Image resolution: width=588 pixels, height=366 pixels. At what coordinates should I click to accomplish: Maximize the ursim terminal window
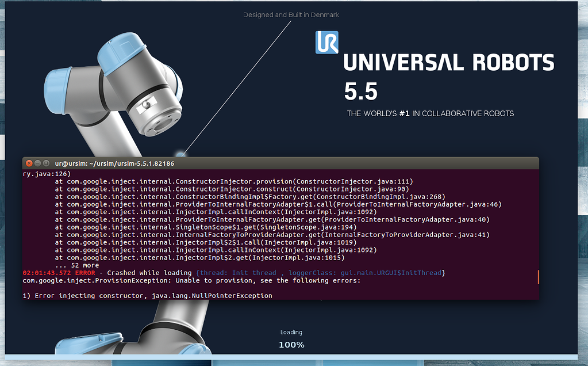click(45, 163)
